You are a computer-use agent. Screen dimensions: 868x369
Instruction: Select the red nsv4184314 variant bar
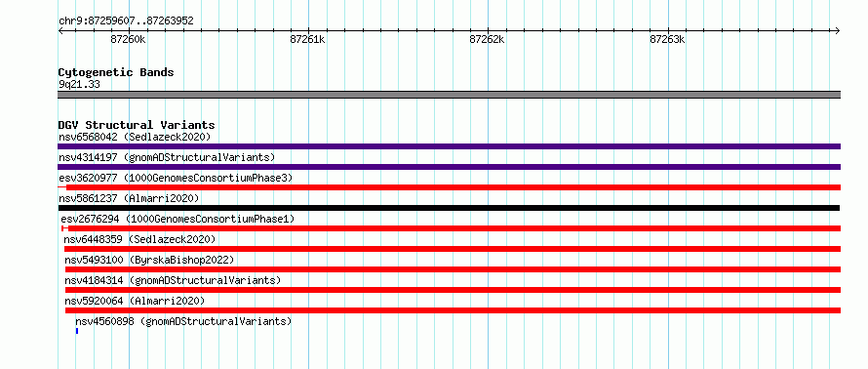[453, 290]
